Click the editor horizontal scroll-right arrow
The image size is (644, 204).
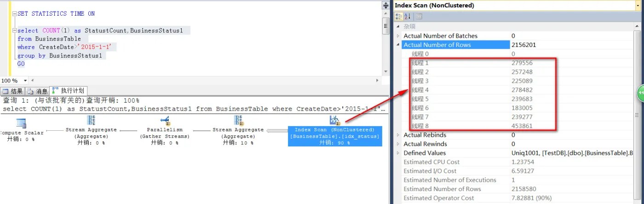click(x=378, y=81)
